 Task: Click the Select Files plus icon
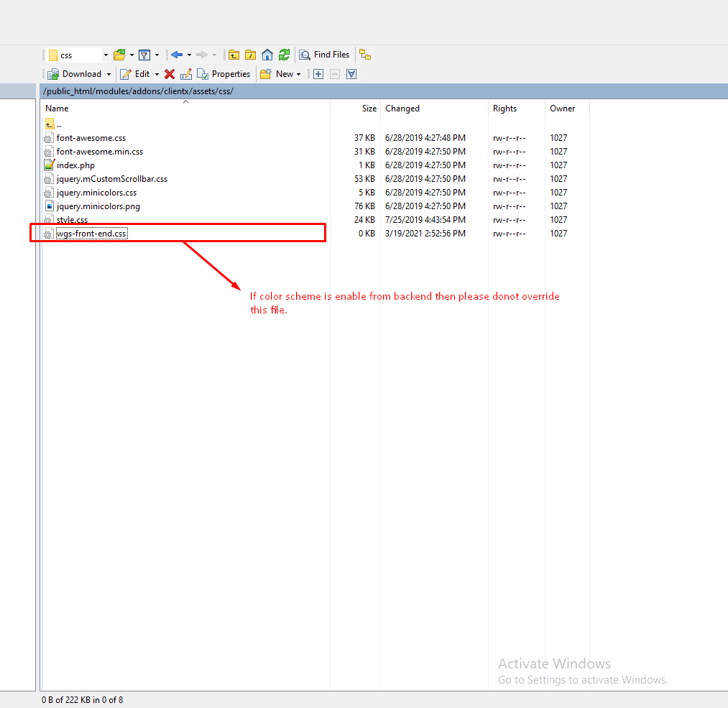(318, 74)
